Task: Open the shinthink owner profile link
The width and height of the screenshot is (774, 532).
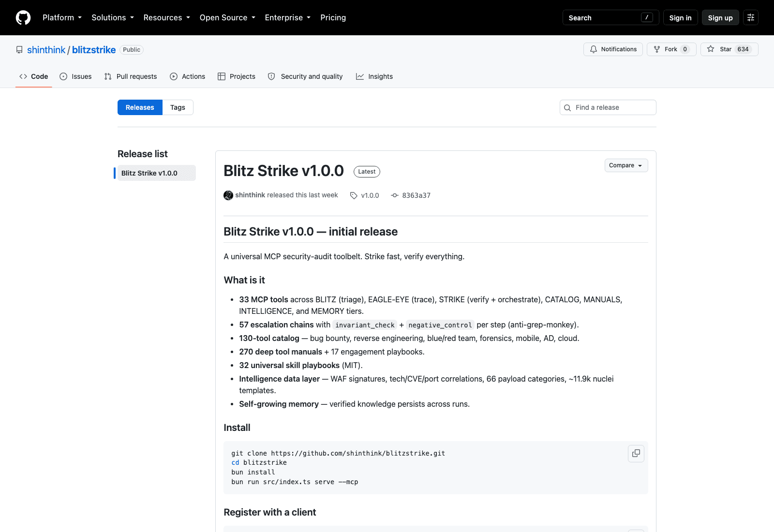Action: pyautogui.click(x=46, y=50)
